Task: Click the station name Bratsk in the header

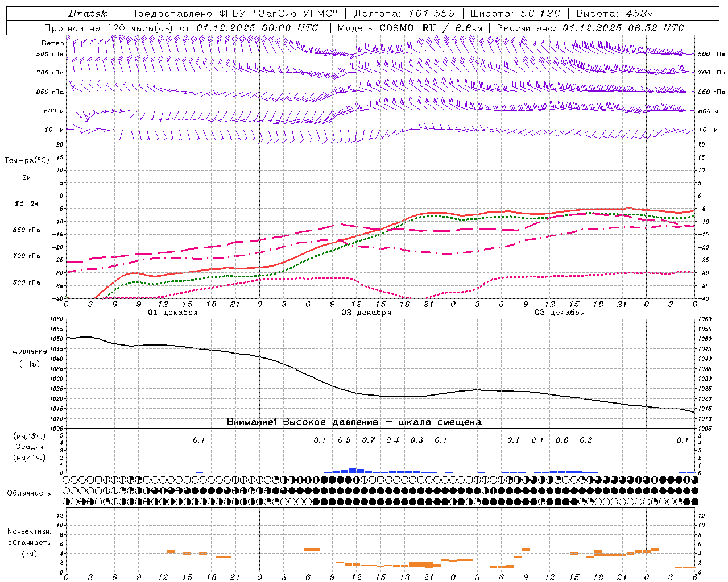Action: 88,14
